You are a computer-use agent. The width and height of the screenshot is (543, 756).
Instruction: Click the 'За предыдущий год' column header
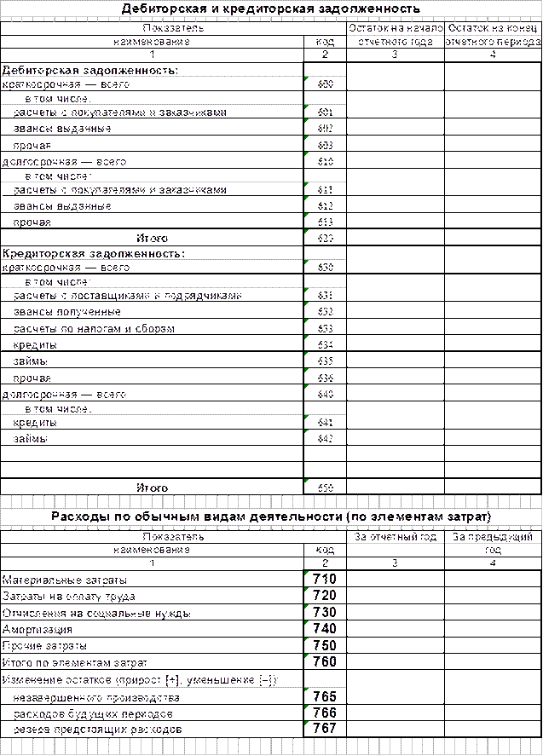493,544
